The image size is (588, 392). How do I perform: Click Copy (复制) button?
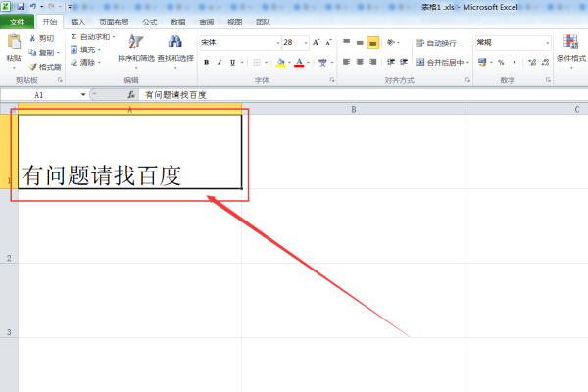coord(43,53)
